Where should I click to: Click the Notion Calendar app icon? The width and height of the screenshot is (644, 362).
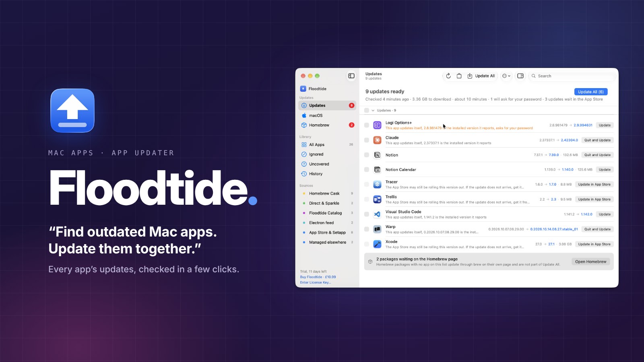(377, 170)
